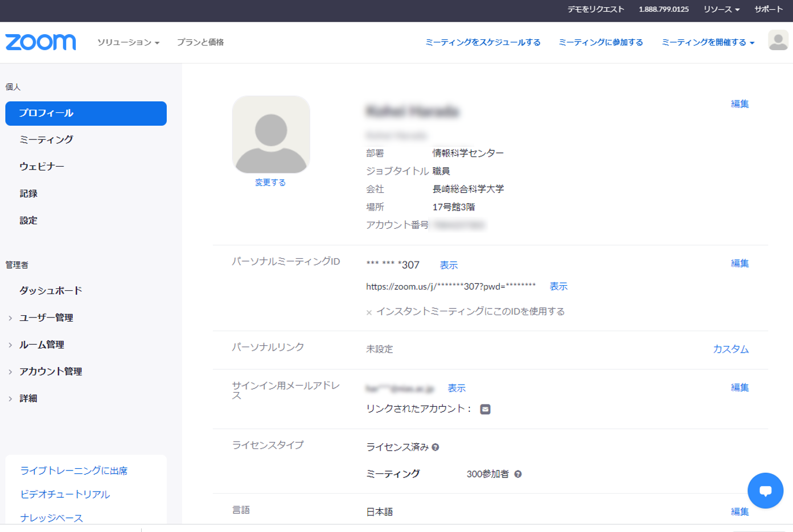Viewport: 793px width, 532px height.
Task: Open the chat help bubble
Action: click(x=765, y=490)
